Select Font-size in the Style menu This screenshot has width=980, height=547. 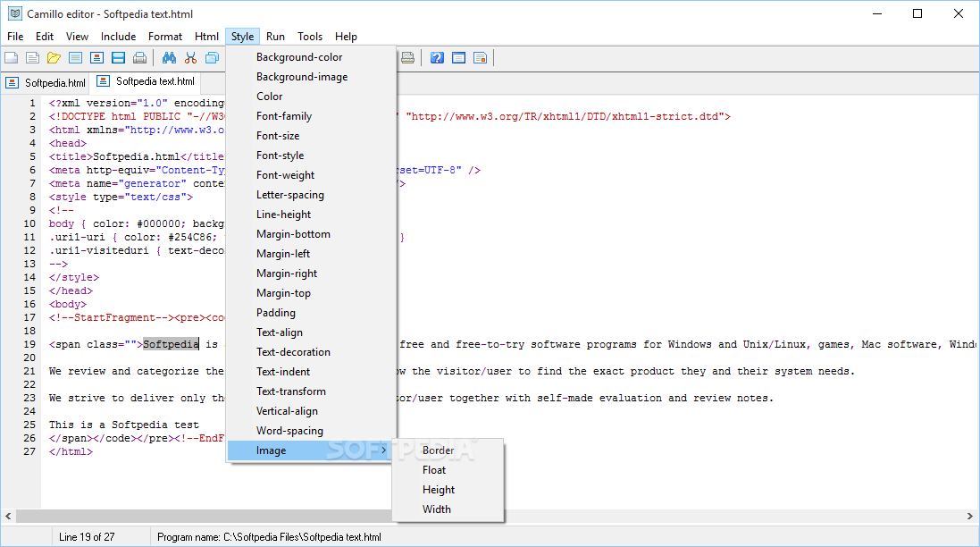point(311,136)
